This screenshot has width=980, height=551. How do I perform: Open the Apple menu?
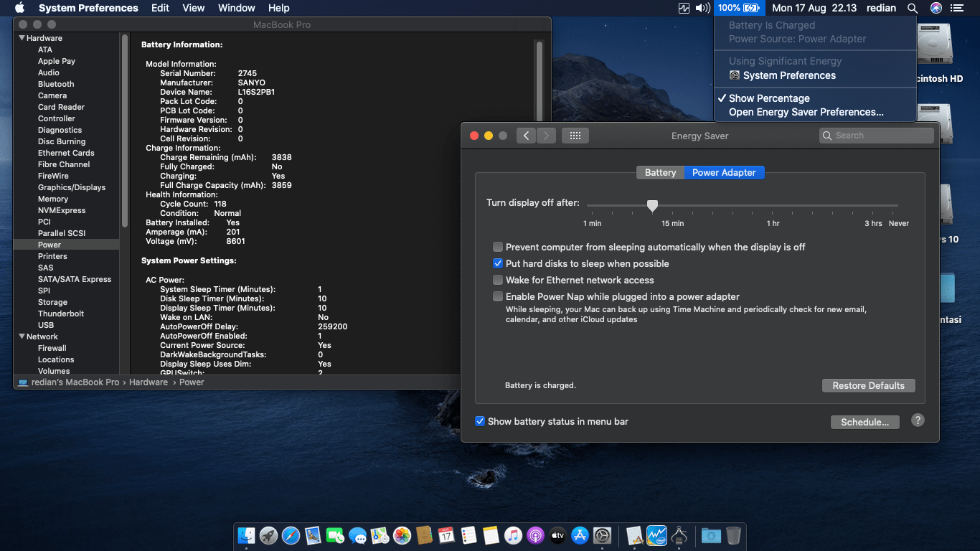pos(19,8)
